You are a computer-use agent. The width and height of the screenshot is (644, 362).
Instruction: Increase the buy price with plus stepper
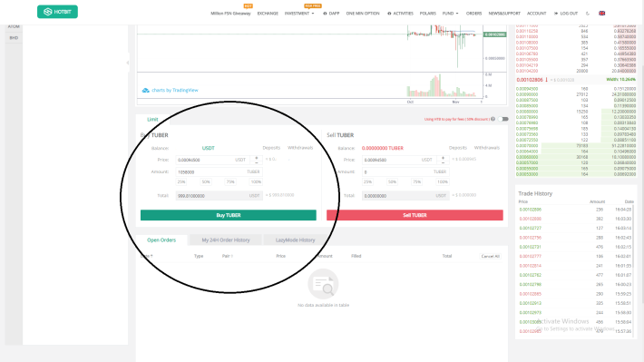(x=257, y=158)
